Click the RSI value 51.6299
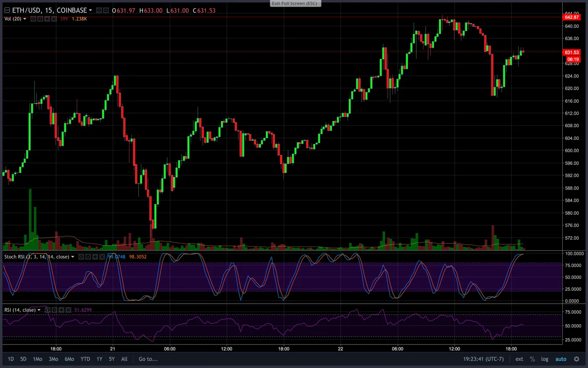 (x=83, y=310)
